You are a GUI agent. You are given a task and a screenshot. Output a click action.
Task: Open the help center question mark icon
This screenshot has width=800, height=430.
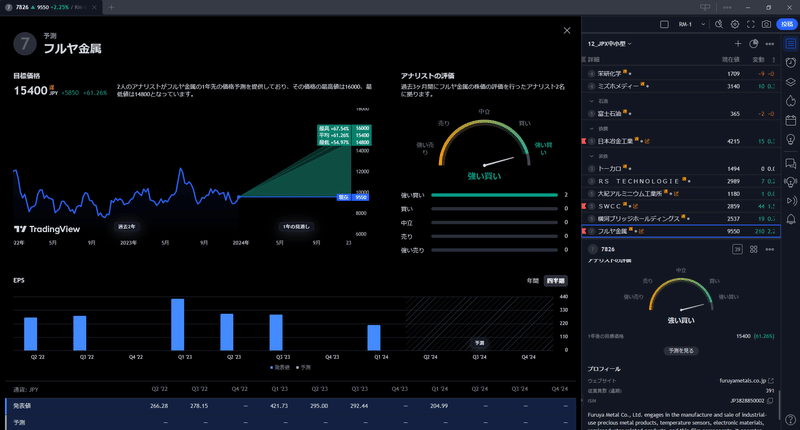point(790,419)
